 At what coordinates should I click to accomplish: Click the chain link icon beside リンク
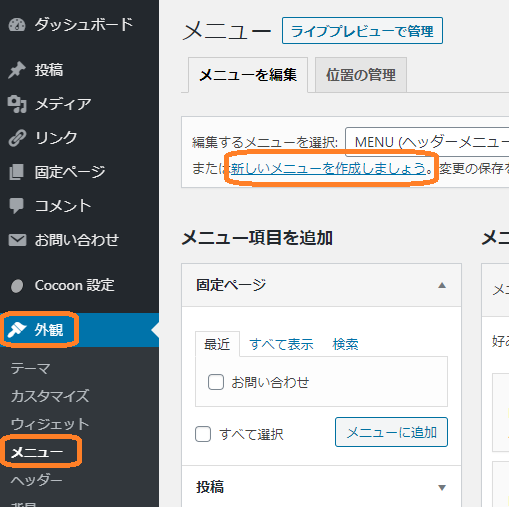[17, 138]
